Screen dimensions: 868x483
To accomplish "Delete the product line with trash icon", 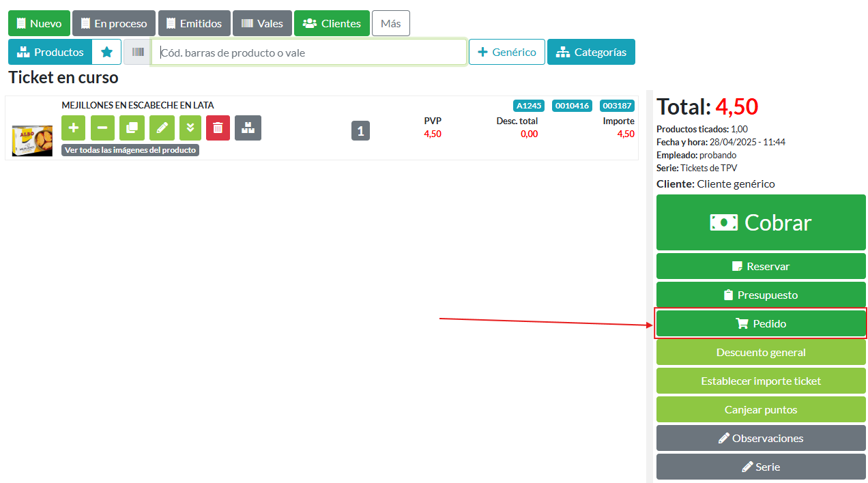I will (x=218, y=128).
